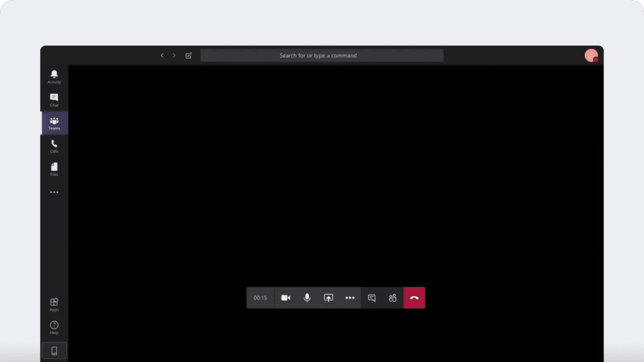Start a new chat with the compose icon
This screenshot has height=362, width=644.
(x=188, y=55)
